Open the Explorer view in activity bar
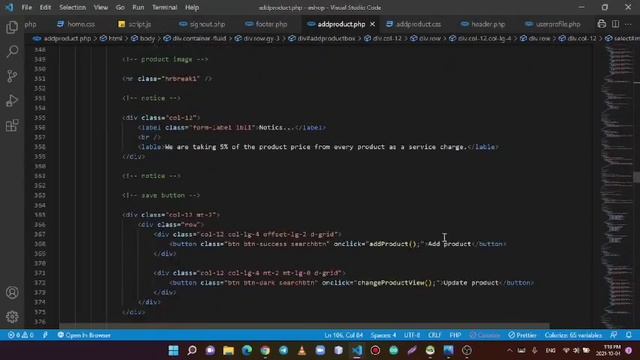This screenshot has width=640, height=360. [12, 27]
